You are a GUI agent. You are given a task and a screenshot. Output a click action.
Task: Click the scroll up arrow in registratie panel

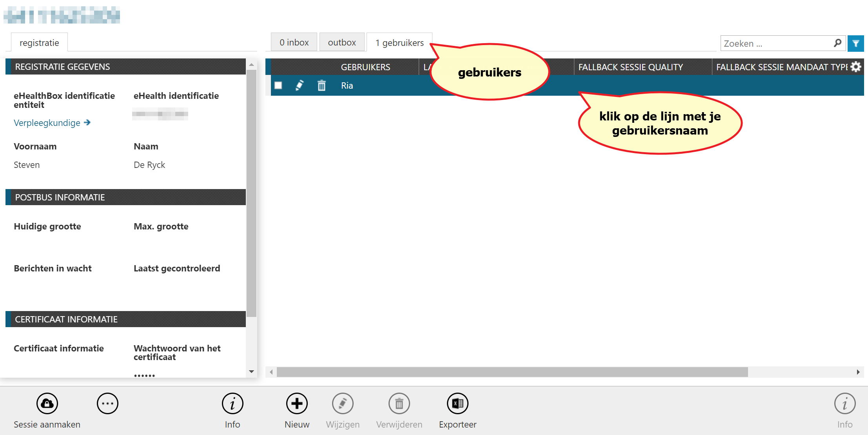click(x=252, y=65)
